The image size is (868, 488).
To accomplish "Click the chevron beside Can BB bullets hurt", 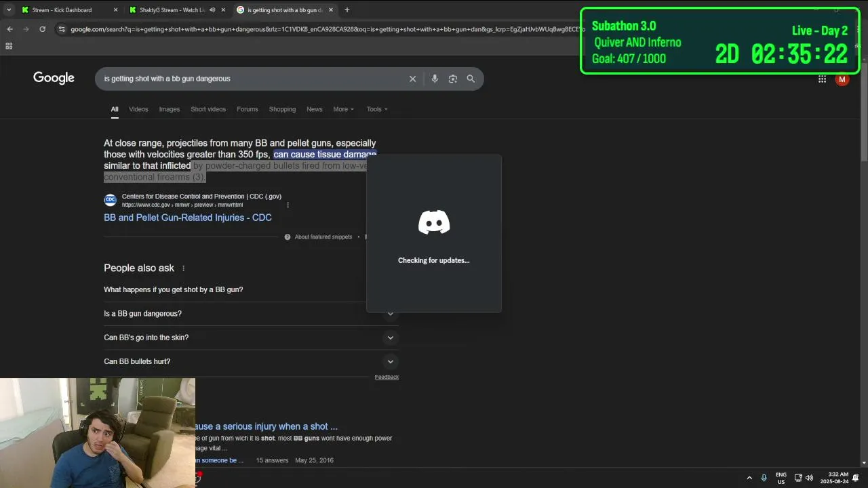I will point(390,361).
